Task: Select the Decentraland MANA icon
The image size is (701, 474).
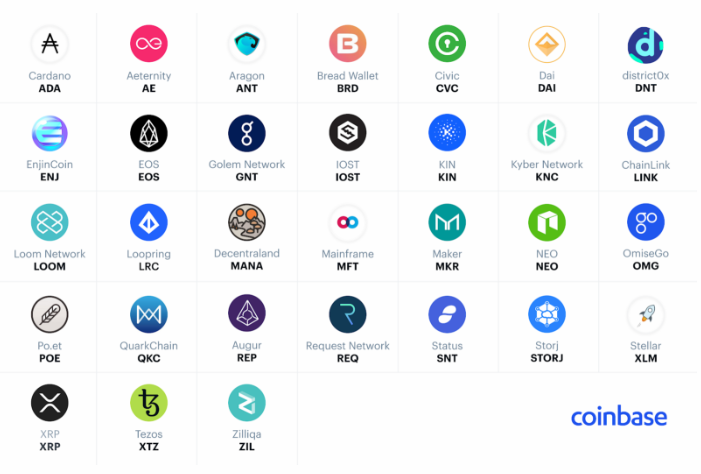Action: click(x=247, y=222)
